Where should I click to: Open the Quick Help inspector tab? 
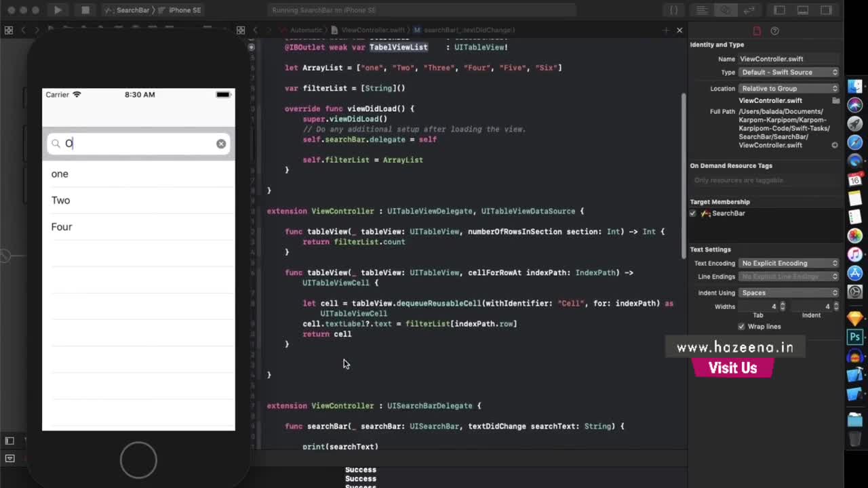click(x=774, y=30)
